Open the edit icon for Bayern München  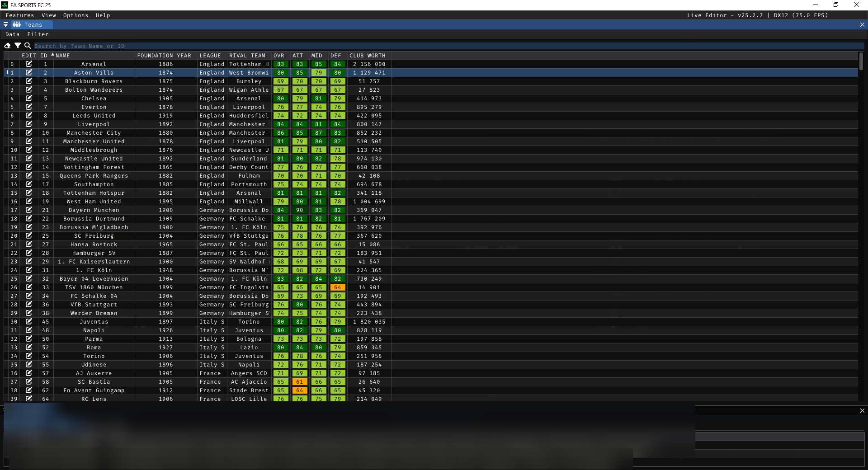(x=29, y=210)
